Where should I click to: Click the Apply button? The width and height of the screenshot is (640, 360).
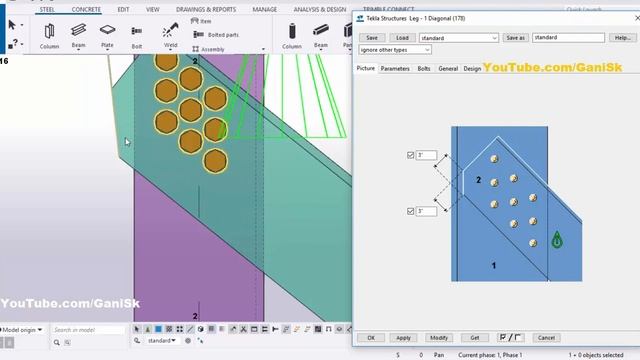[403, 338]
